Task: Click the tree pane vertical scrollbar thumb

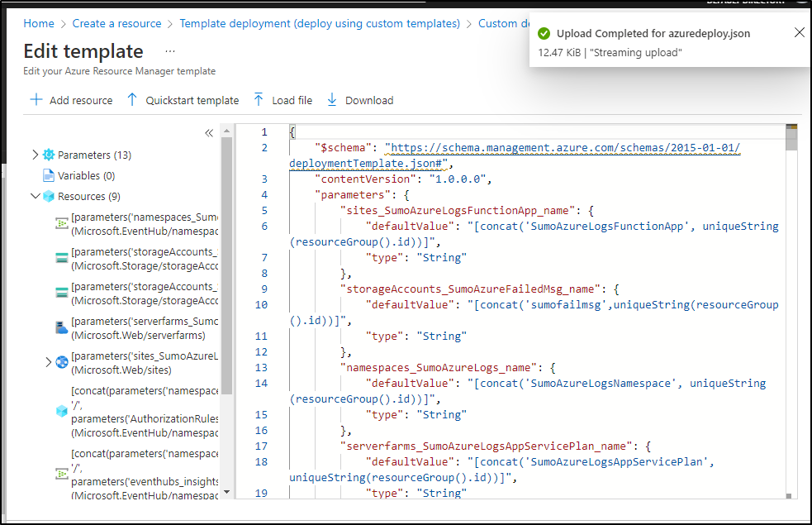Action: 227,265
